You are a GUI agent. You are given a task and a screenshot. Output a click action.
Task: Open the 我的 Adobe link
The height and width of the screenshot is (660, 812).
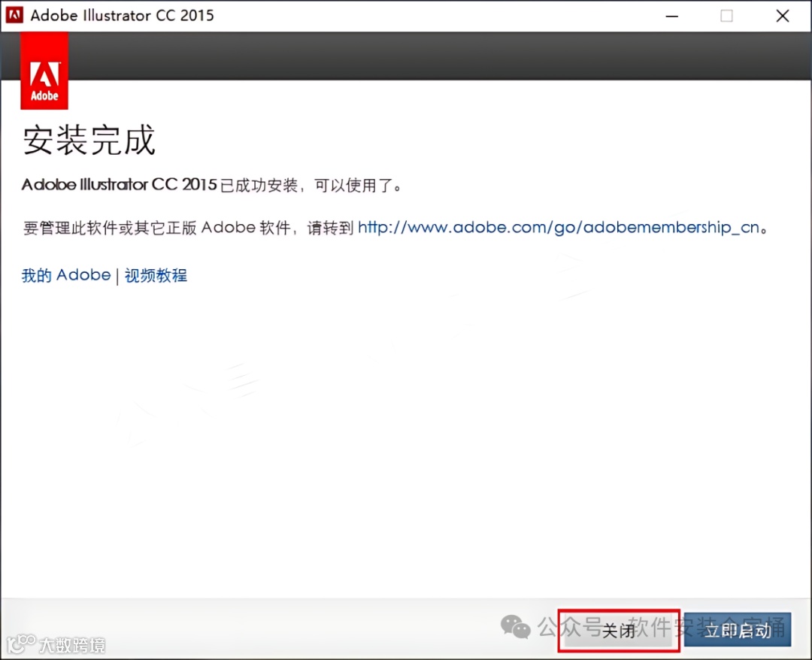click(x=65, y=275)
